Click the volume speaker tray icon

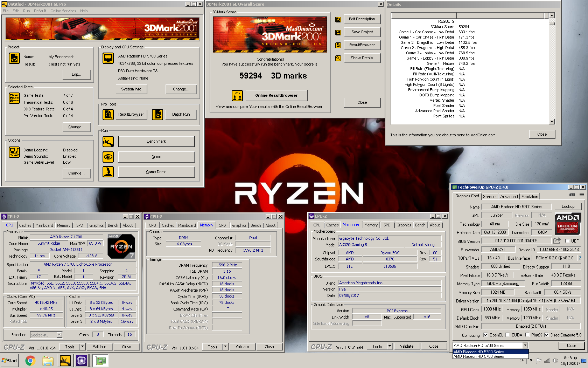coord(555,360)
